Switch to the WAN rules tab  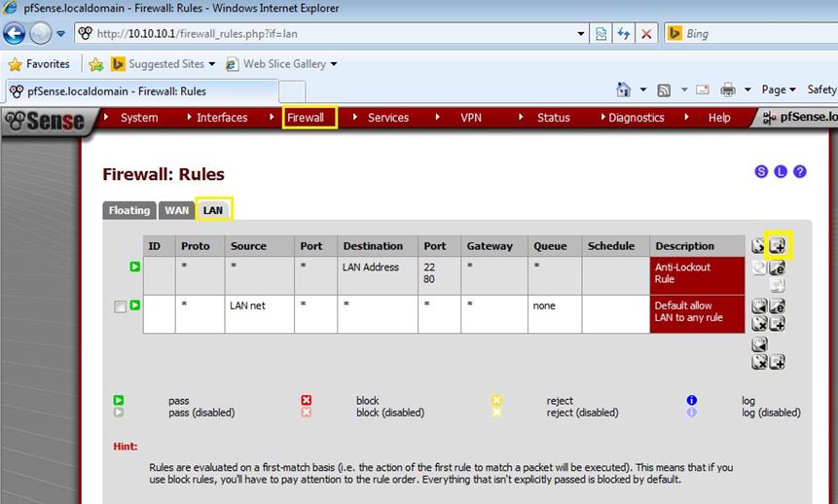(x=176, y=210)
